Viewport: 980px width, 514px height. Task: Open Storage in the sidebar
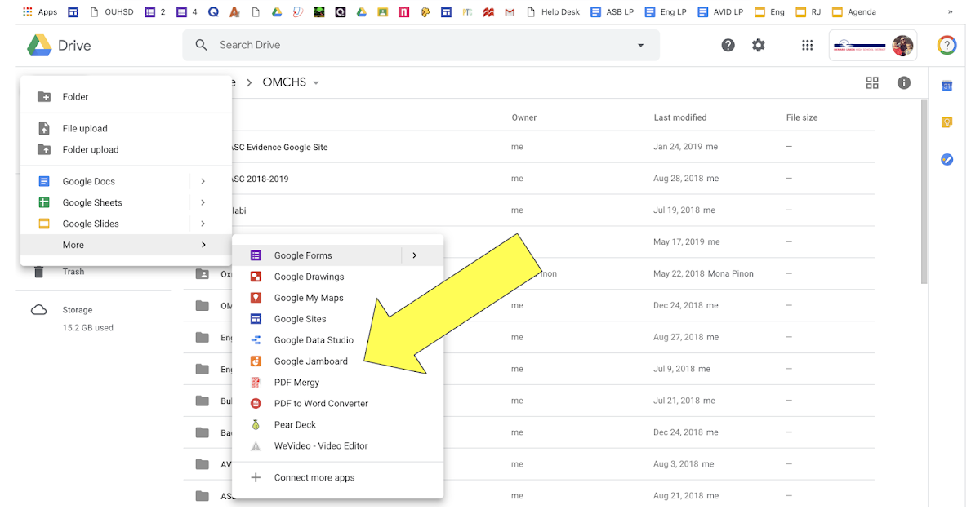[78, 310]
